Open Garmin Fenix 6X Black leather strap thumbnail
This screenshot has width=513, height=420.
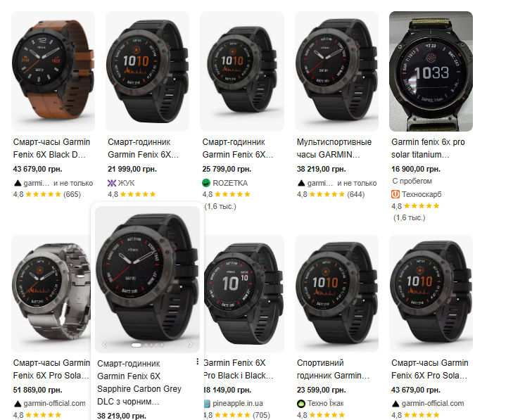pyautogui.click(x=53, y=71)
